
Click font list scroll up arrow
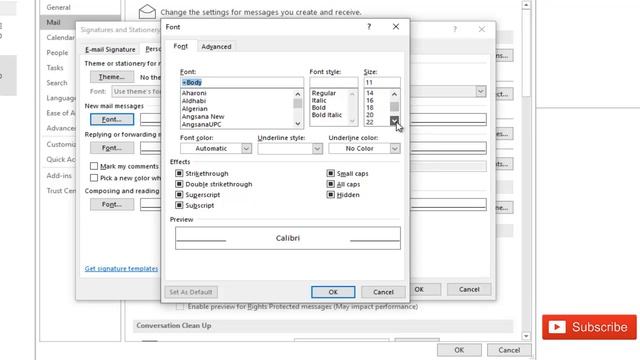(x=298, y=94)
